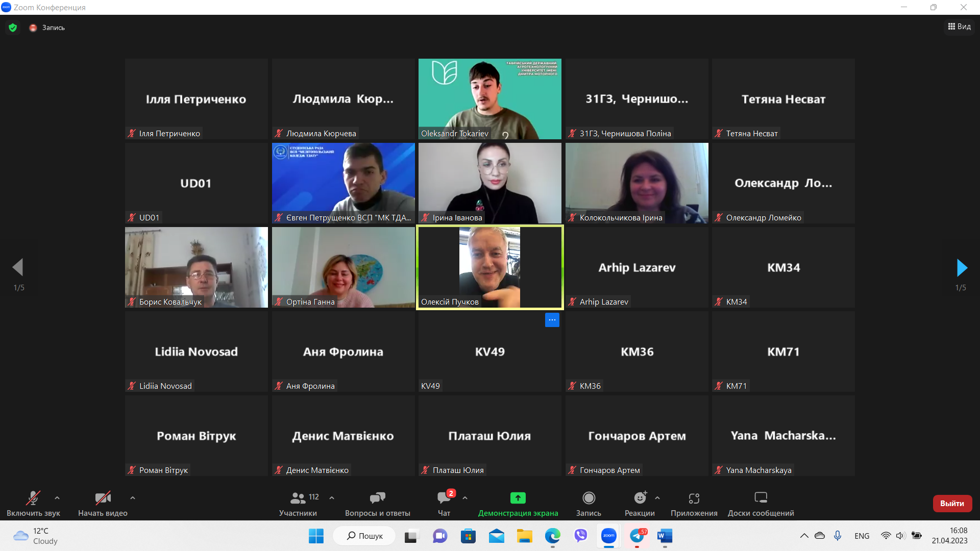Open the Chat panel icon
This screenshot has width=980, height=551.
tap(444, 498)
